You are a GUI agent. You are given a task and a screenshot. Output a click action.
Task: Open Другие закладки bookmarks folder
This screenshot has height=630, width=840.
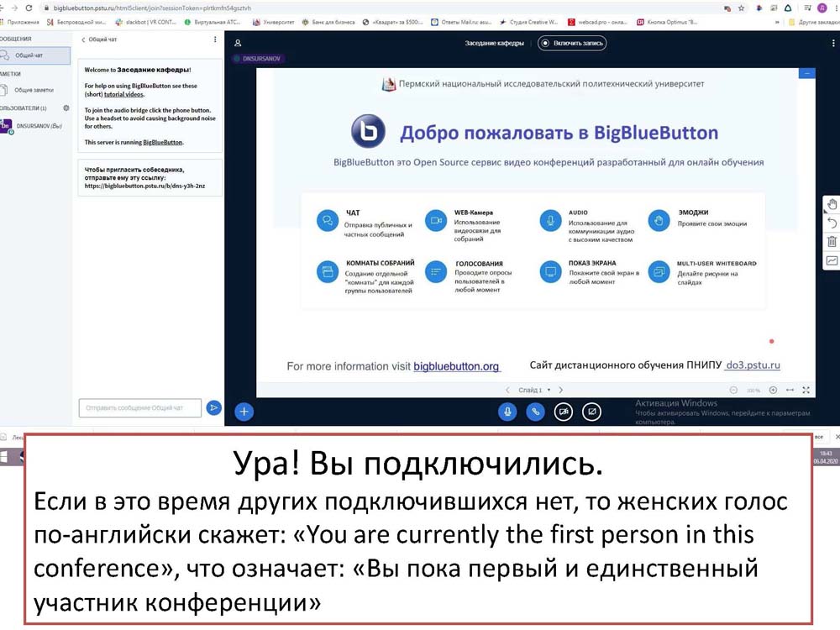(x=814, y=22)
